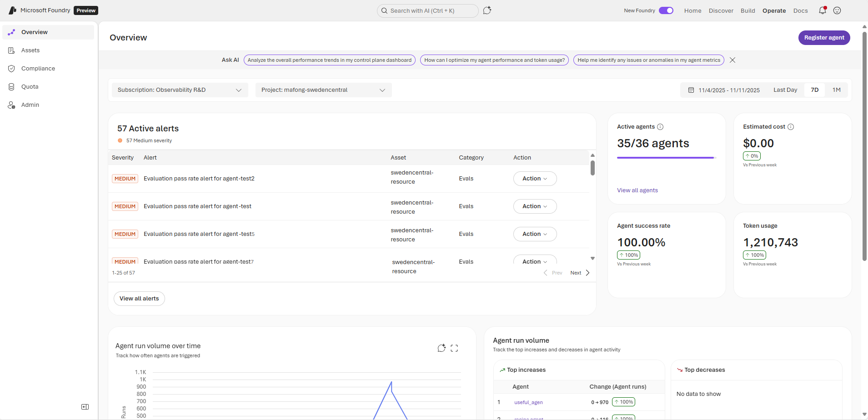The image size is (868, 420).
Task: Expand the run volume chart to fullscreen
Action: tap(454, 348)
